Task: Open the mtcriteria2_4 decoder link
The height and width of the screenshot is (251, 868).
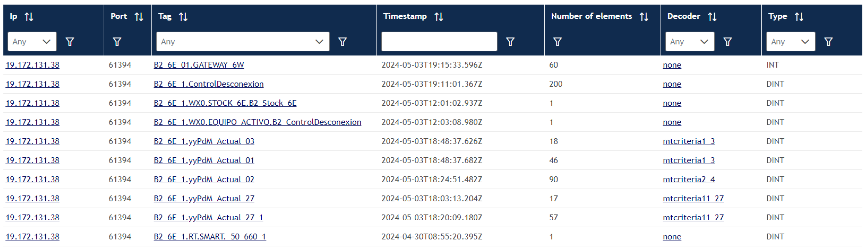Action: [x=688, y=180]
